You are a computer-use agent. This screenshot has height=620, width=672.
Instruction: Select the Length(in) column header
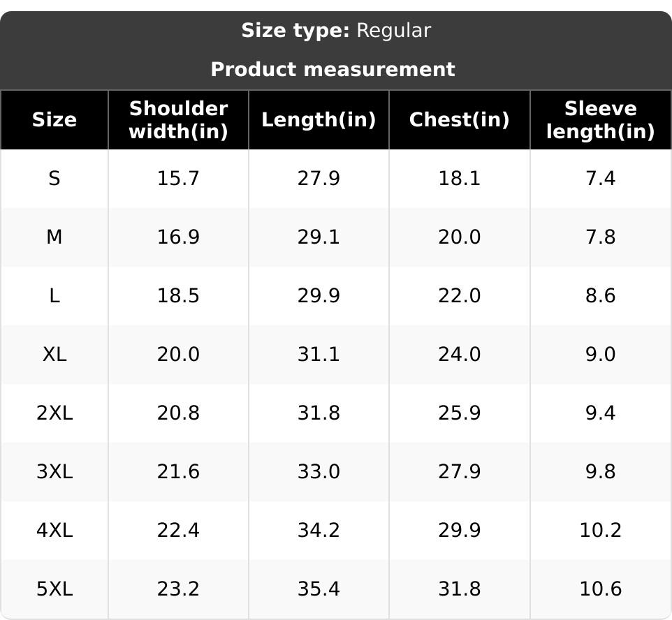319,119
